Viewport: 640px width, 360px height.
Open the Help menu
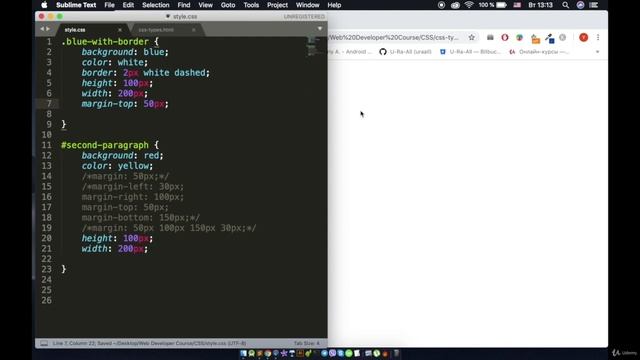334,5
